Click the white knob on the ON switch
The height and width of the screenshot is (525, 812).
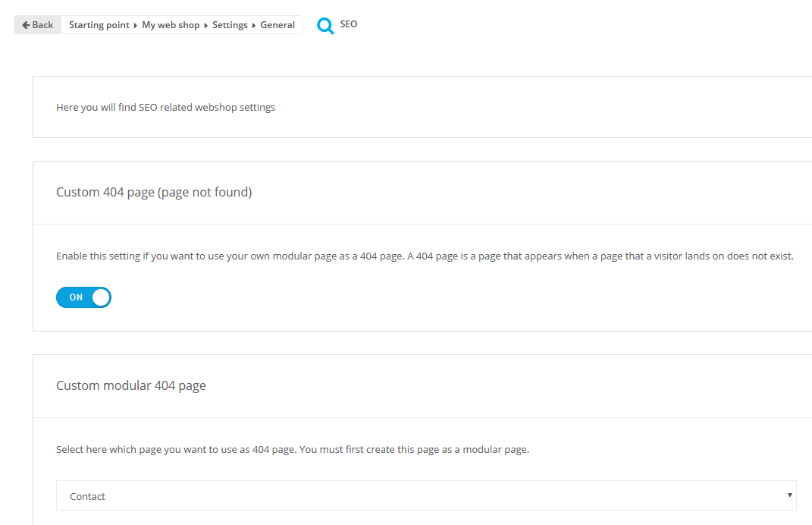pyautogui.click(x=101, y=297)
